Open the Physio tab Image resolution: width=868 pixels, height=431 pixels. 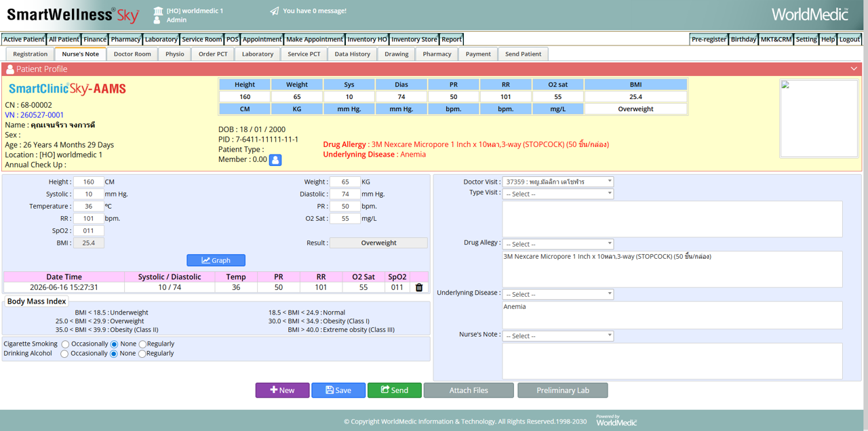175,54
